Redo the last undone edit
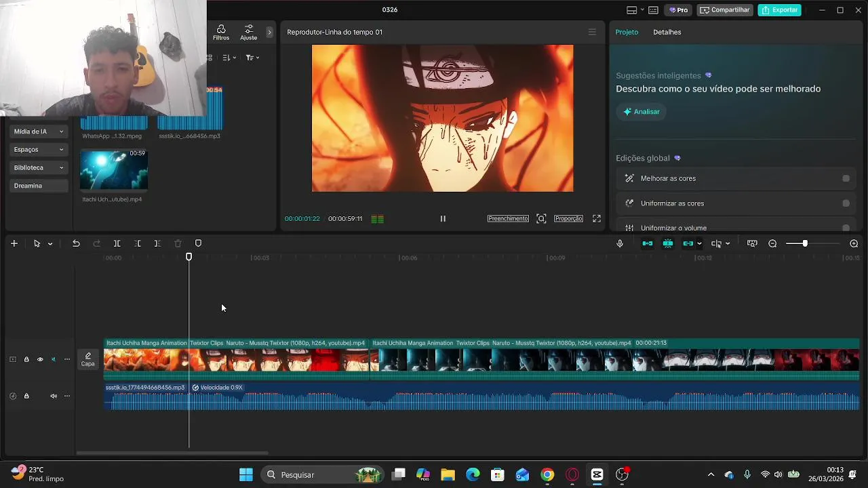 tap(96, 243)
